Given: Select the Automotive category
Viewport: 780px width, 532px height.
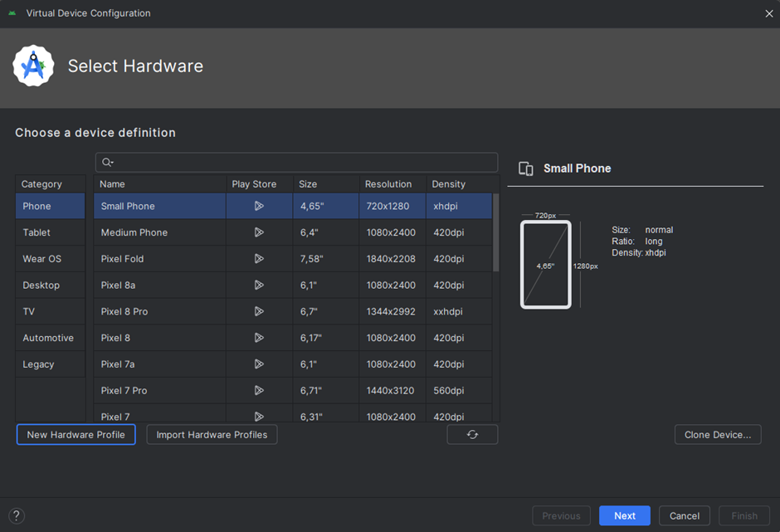Looking at the screenshot, I should pos(51,338).
